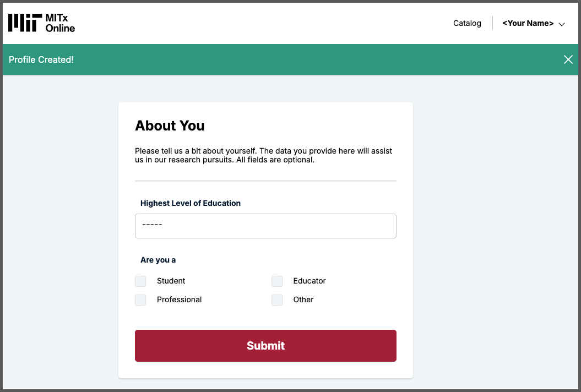Open the Catalog page
Image resolution: width=581 pixels, height=392 pixels.
point(467,23)
